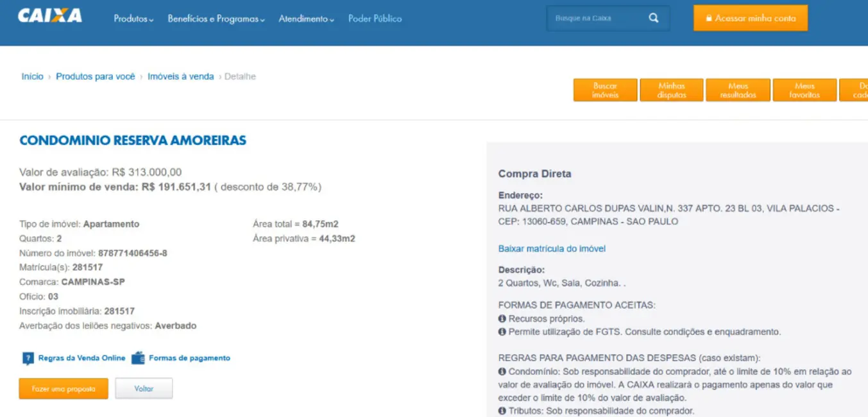
Task: Open Baixar matrícula do imóvel link
Action: pyautogui.click(x=552, y=248)
